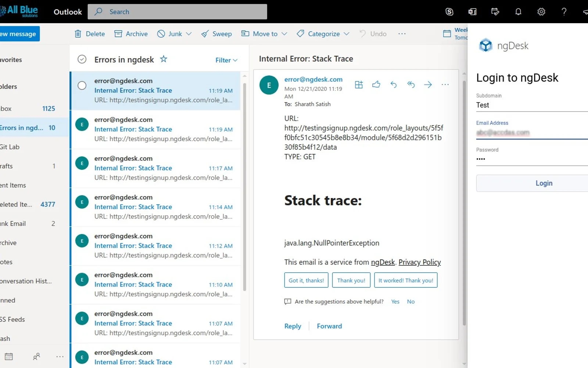Select the 11:14 AM email avatar
Viewport: 588px width, 368px height.
82,202
